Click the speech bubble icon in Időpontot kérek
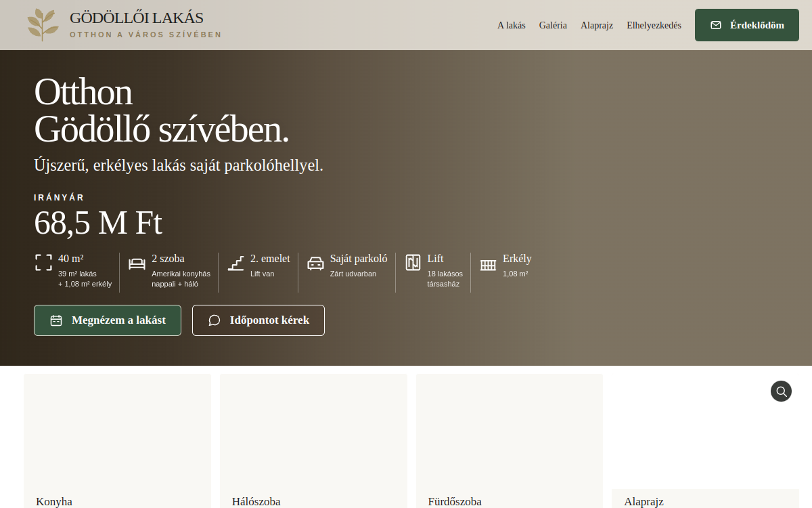The height and width of the screenshot is (508, 812). (x=215, y=320)
